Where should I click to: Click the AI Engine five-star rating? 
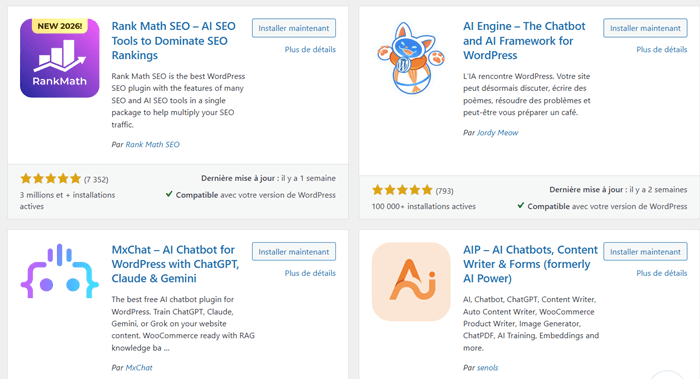tap(402, 190)
